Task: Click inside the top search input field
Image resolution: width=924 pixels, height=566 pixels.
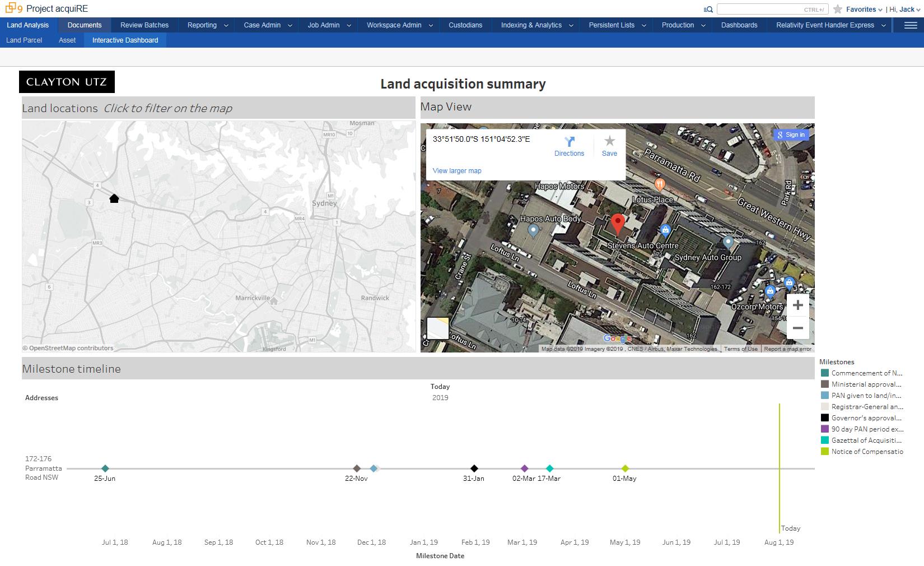Action: pyautogui.click(x=772, y=9)
